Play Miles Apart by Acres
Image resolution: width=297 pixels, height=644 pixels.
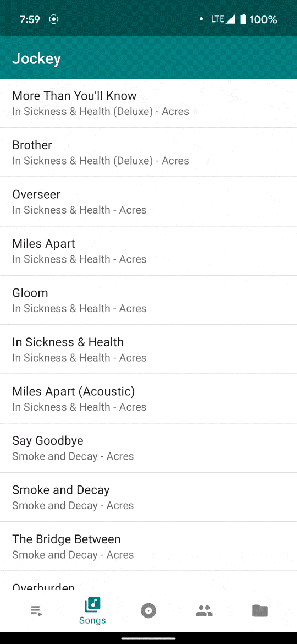pos(148,251)
